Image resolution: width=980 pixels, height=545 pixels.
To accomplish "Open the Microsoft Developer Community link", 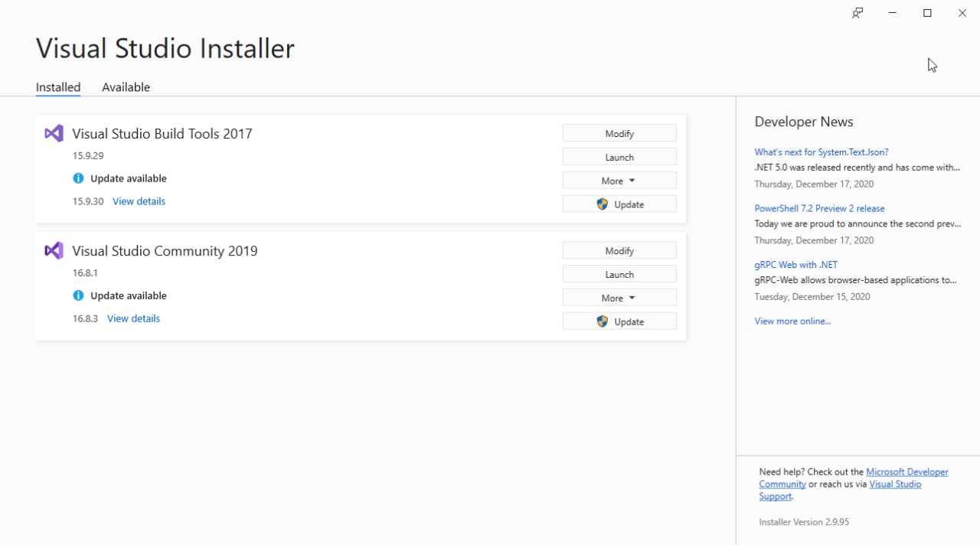I will [907, 472].
